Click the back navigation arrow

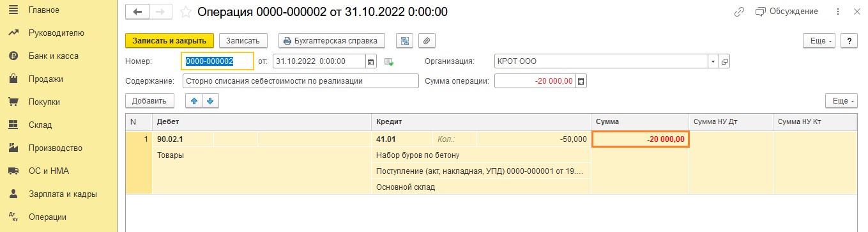pyautogui.click(x=137, y=12)
